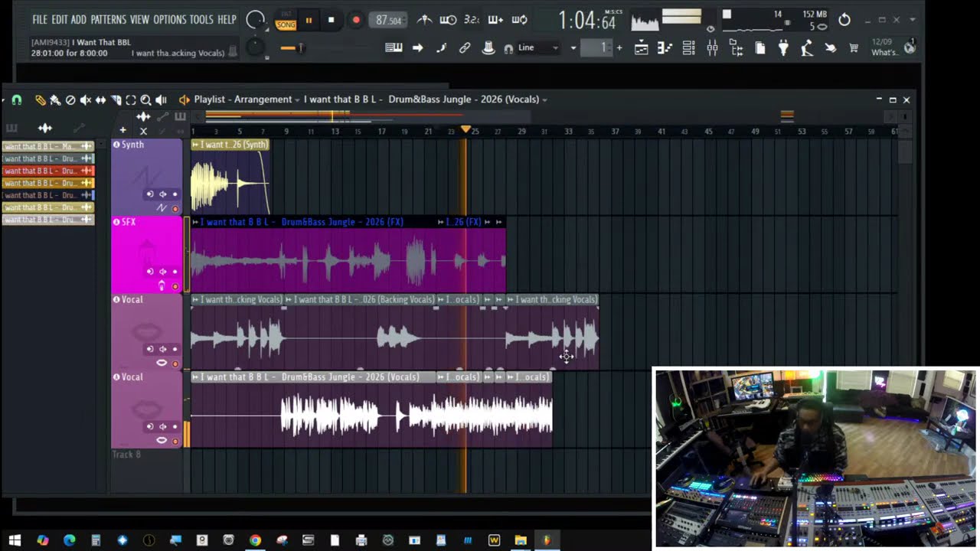Select the playlist slice tool

coord(116,99)
